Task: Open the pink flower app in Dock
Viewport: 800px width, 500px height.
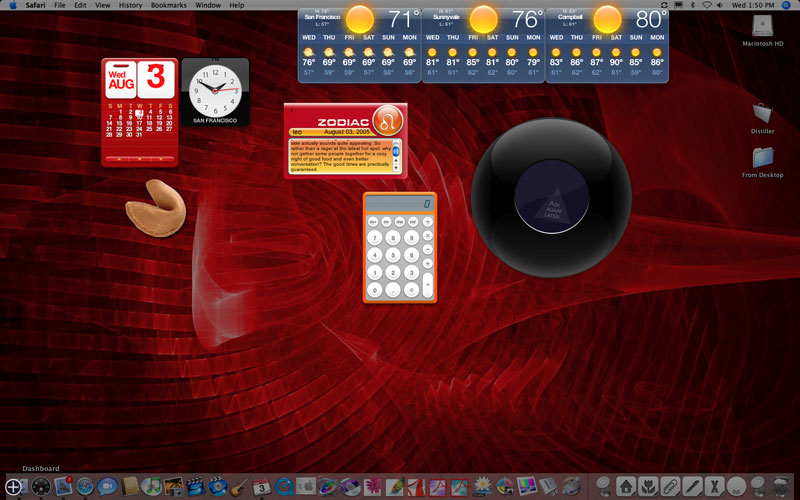Action: [372, 486]
